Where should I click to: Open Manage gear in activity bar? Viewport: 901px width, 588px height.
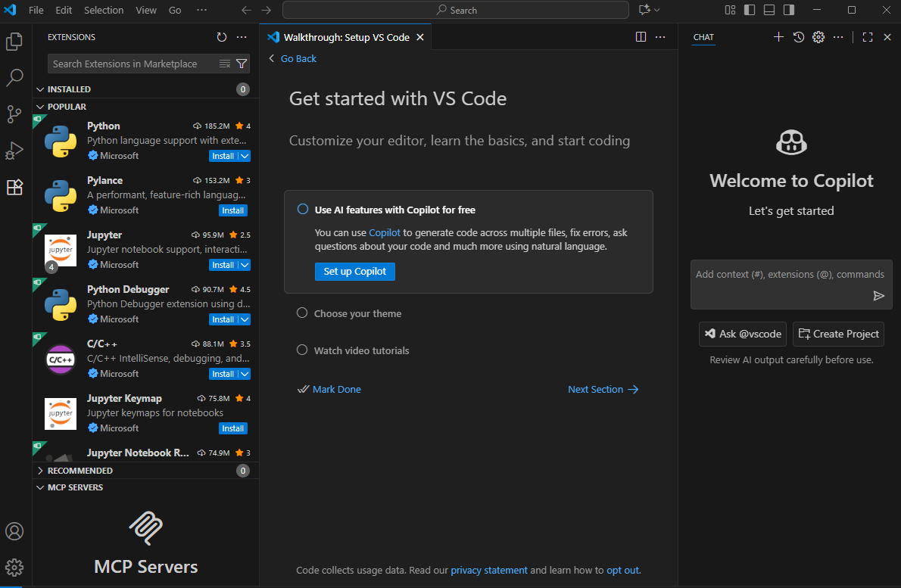pos(14,568)
